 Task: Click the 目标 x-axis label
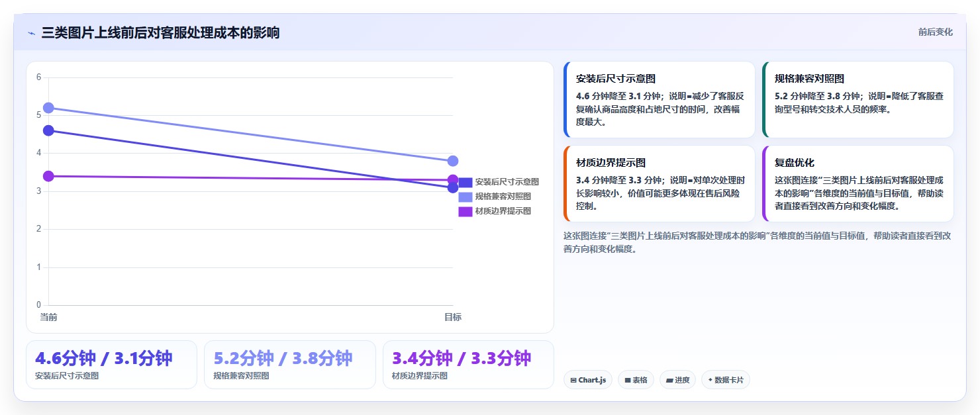[453, 317]
